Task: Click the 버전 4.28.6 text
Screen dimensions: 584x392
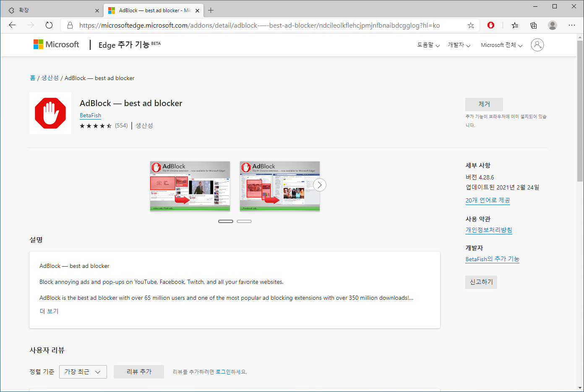Action: (x=480, y=177)
